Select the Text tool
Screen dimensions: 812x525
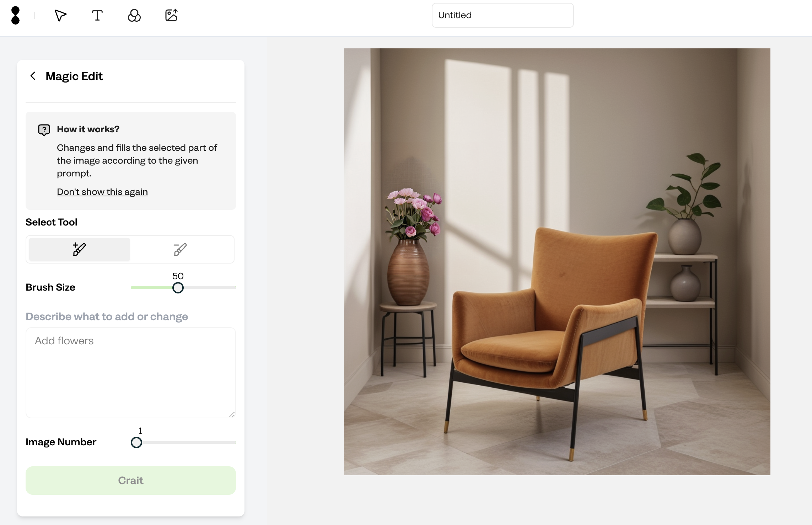[x=97, y=15]
